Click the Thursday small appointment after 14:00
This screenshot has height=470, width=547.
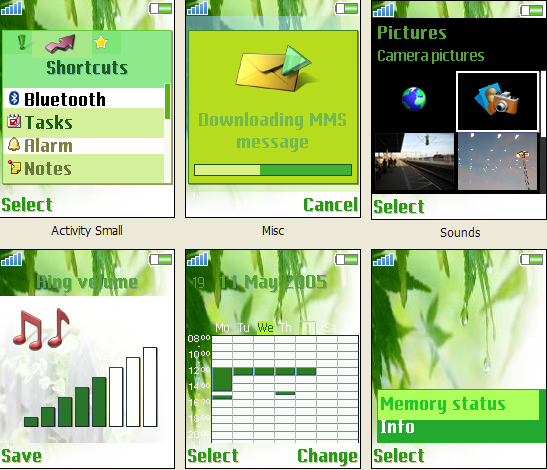click(285, 393)
